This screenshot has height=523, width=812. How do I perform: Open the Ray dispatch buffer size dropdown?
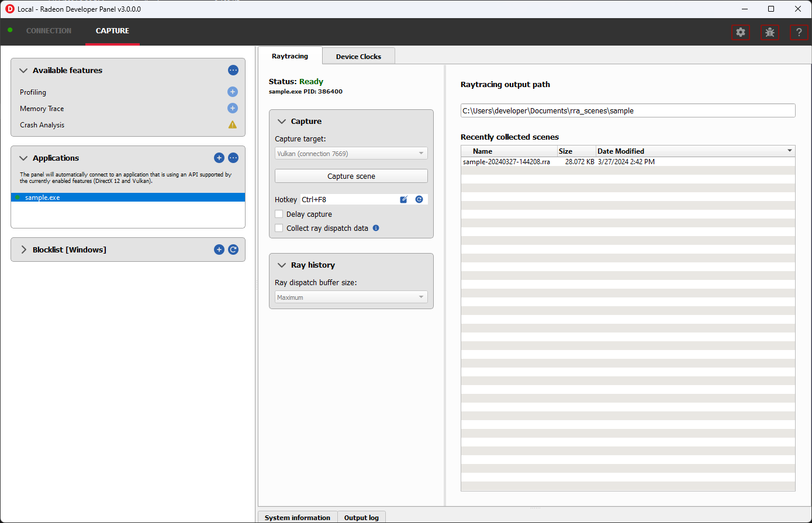[x=351, y=297]
